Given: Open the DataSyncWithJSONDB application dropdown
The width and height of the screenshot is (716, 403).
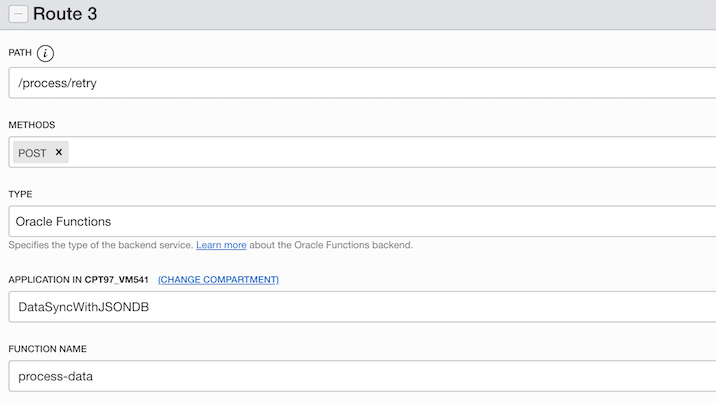Looking at the screenshot, I should click(360, 307).
